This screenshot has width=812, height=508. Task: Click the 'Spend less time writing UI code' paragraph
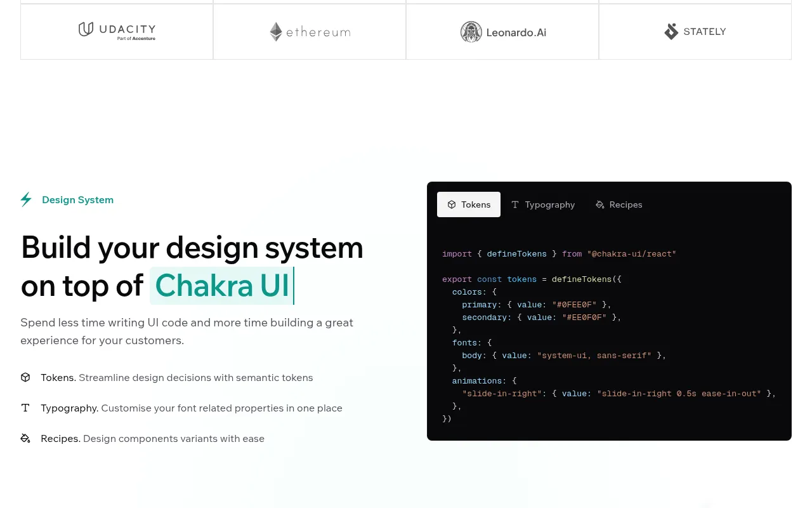187,331
